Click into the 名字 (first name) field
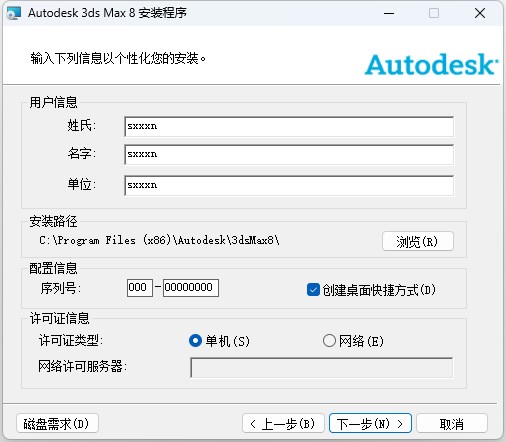This screenshot has height=442, width=506. click(x=289, y=154)
